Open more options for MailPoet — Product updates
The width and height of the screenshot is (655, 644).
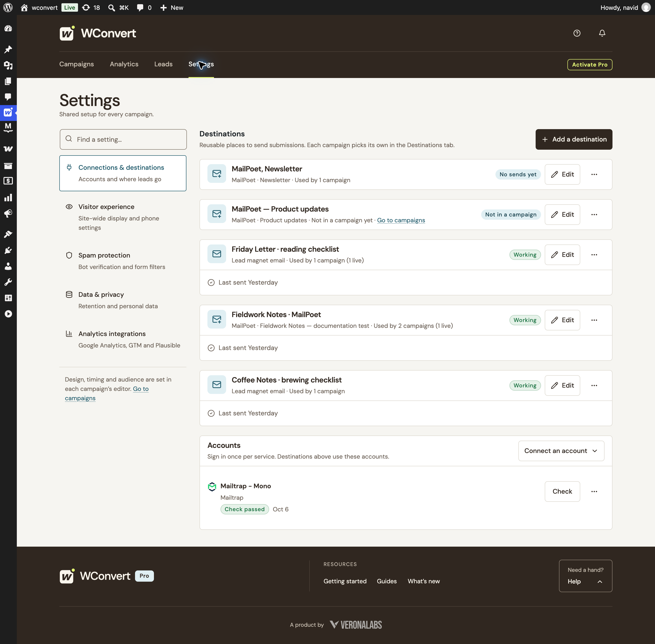click(594, 214)
